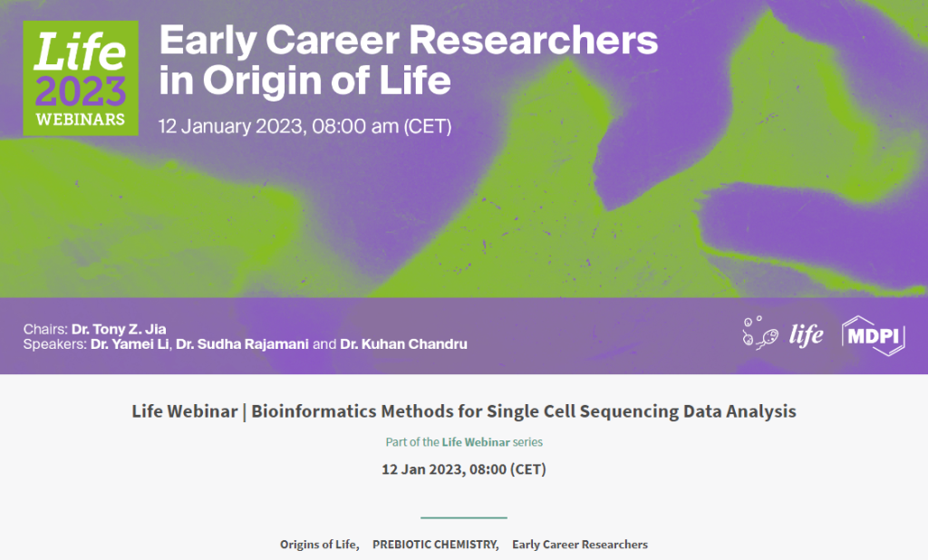
Task: Click the green Life 2023 Webinars logo
Action: pyautogui.click(x=81, y=78)
